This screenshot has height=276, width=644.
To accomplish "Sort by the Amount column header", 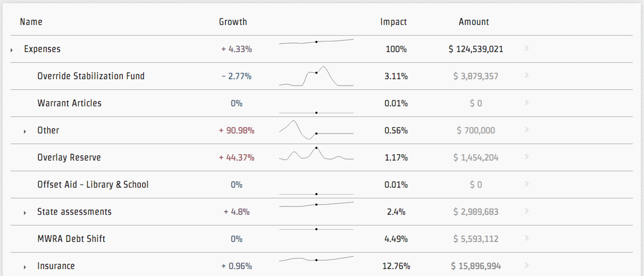I will [474, 22].
